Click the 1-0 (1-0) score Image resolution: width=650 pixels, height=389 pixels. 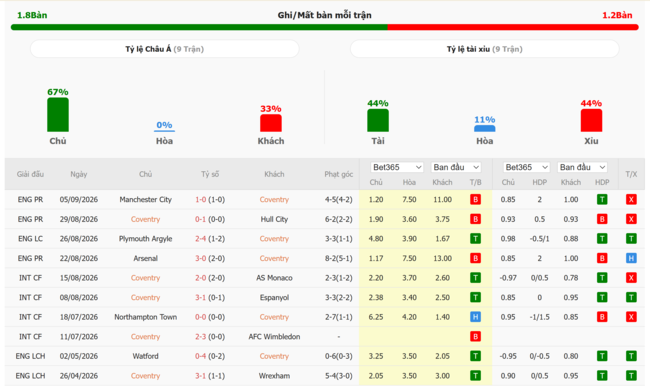[x=210, y=199]
